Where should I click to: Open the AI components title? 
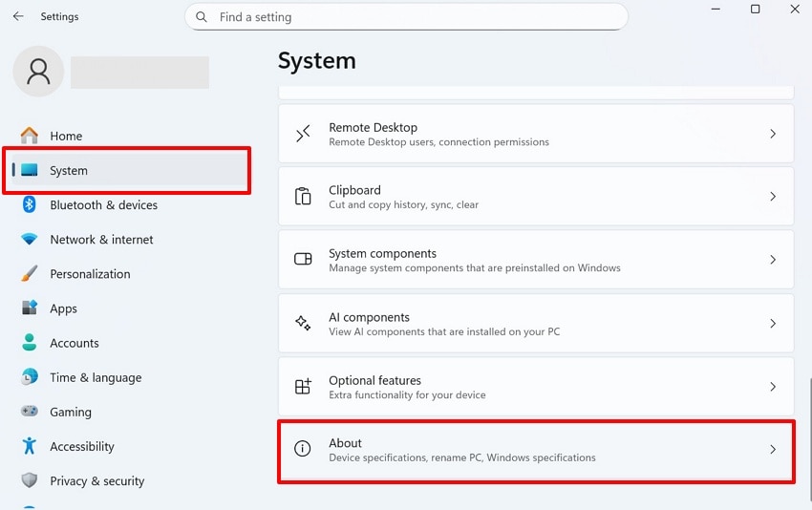(370, 317)
